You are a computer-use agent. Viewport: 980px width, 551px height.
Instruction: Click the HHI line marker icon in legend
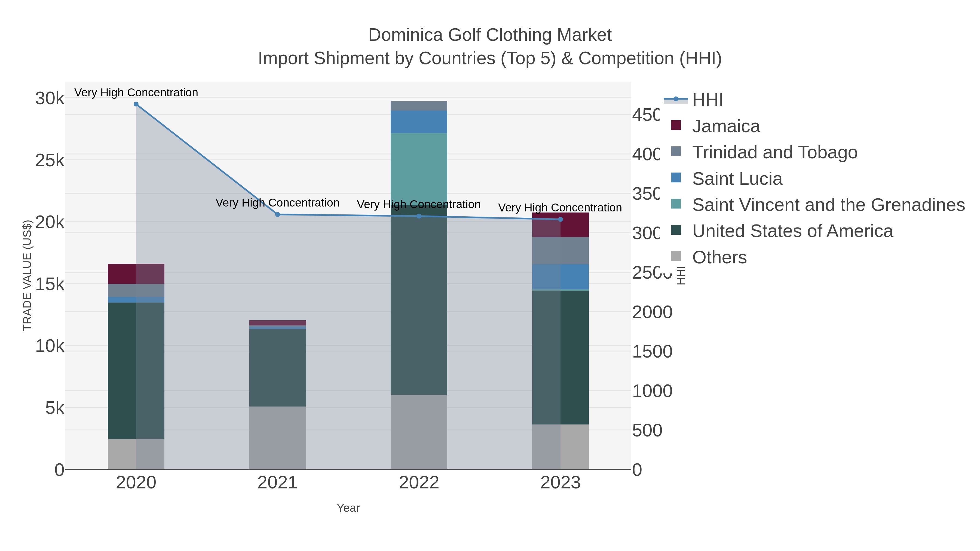coord(676,99)
